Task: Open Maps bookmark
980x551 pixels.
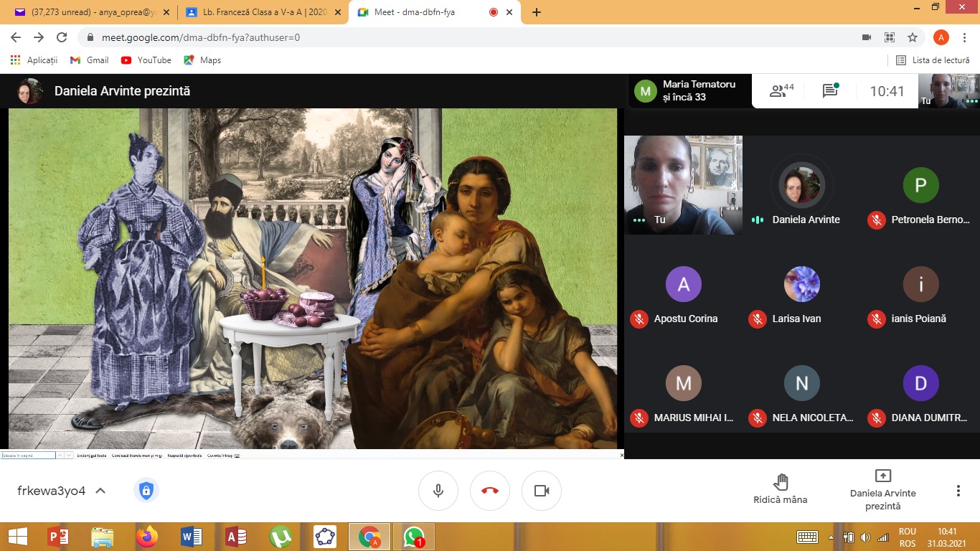Action: click(202, 60)
